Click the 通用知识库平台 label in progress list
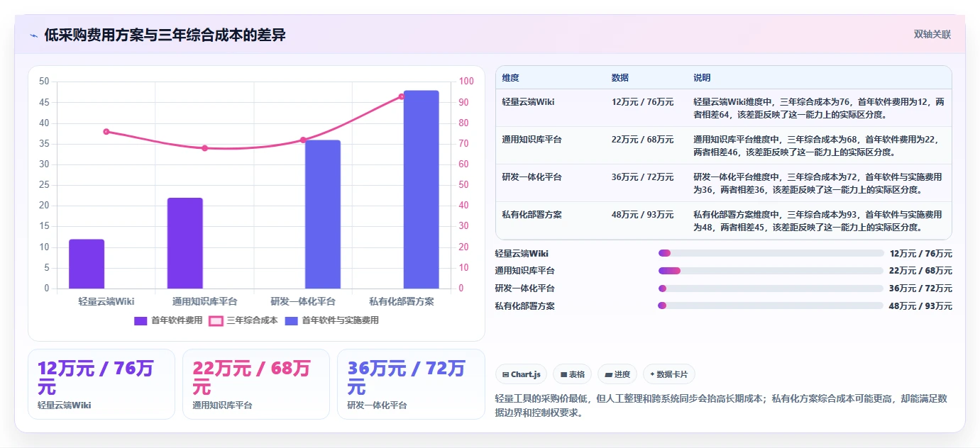The height and width of the screenshot is (448, 980). (x=525, y=271)
